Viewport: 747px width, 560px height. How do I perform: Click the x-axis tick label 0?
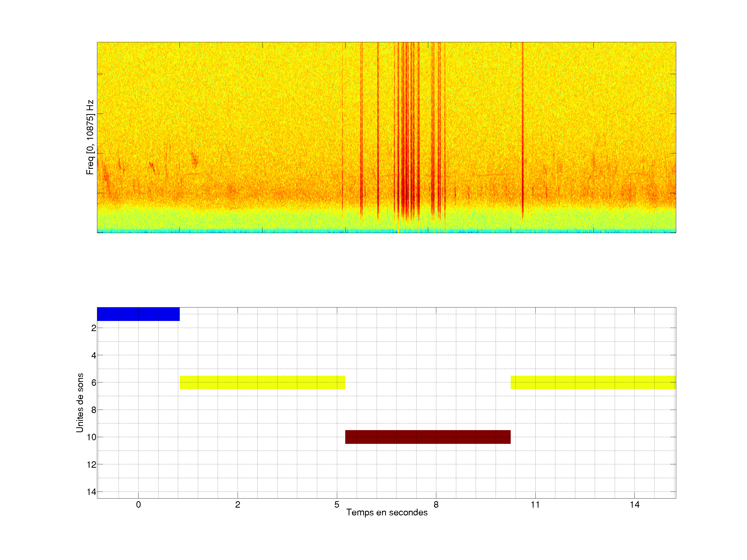coord(138,505)
